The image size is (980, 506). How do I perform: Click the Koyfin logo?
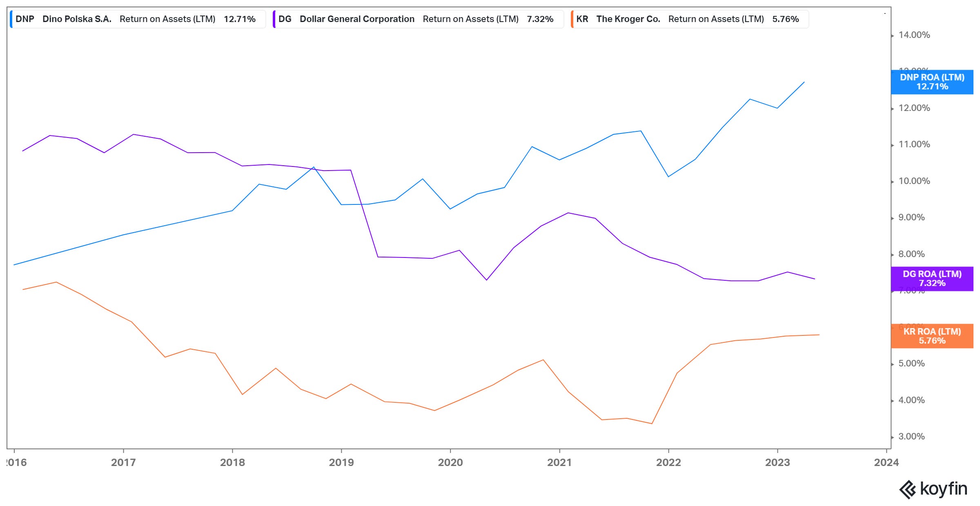click(x=933, y=489)
